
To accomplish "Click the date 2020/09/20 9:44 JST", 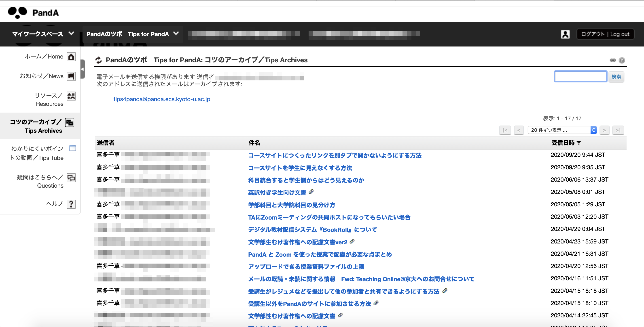I will pos(578,155).
